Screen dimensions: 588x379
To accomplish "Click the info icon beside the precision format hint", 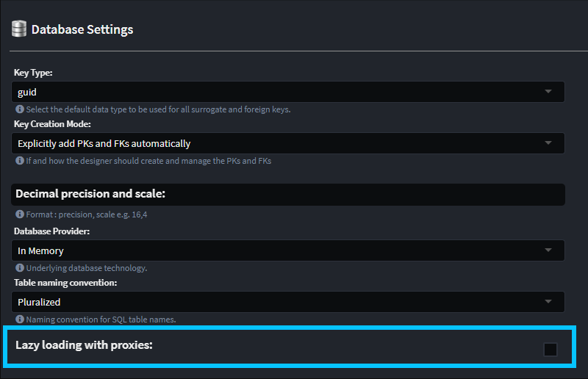I will [x=20, y=215].
